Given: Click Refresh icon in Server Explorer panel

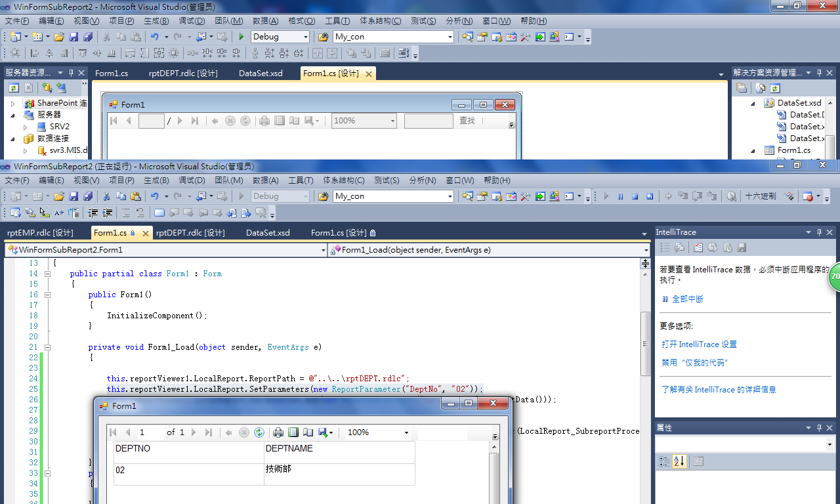Looking at the screenshot, I should (x=14, y=87).
